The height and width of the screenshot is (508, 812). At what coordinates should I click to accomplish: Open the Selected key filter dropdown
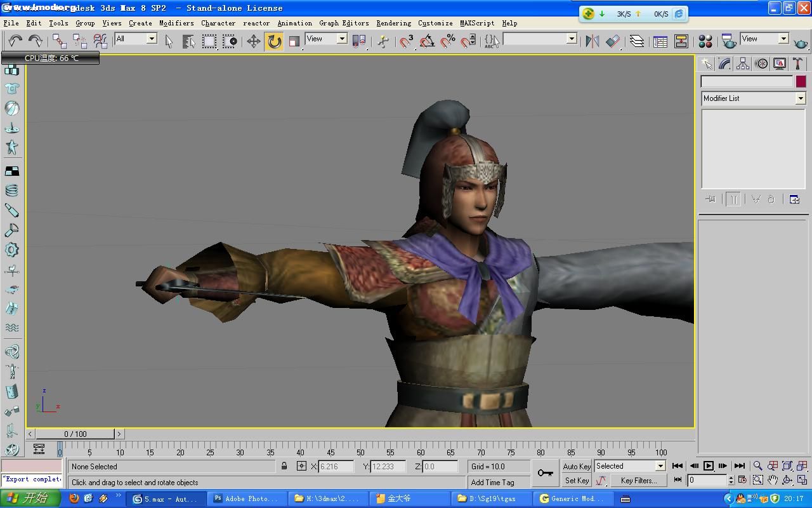[660, 466]
